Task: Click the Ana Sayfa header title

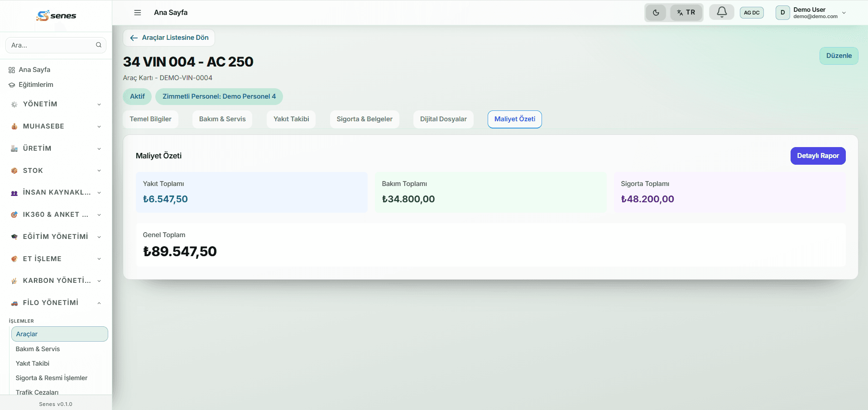Action: coord(171,13)
